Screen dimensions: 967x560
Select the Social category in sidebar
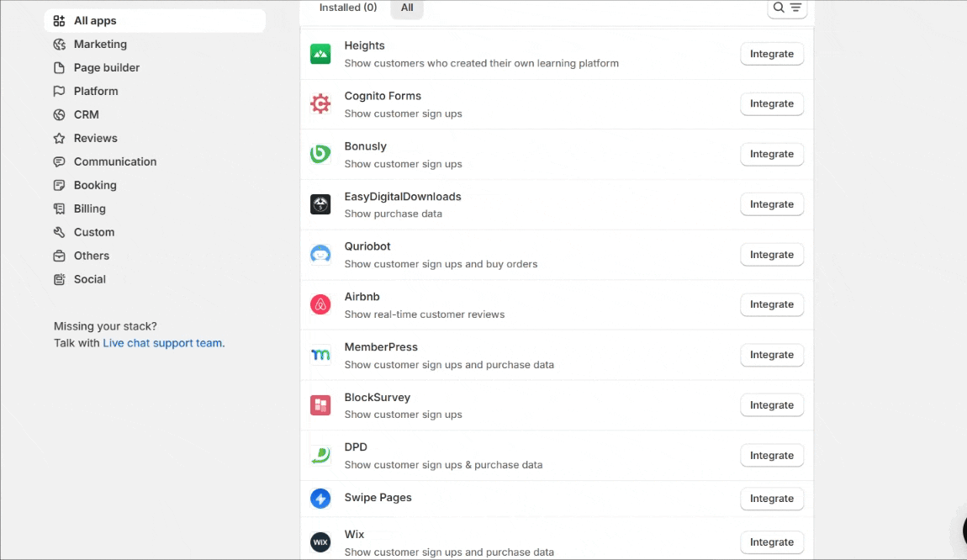click(x=89, y=279)
